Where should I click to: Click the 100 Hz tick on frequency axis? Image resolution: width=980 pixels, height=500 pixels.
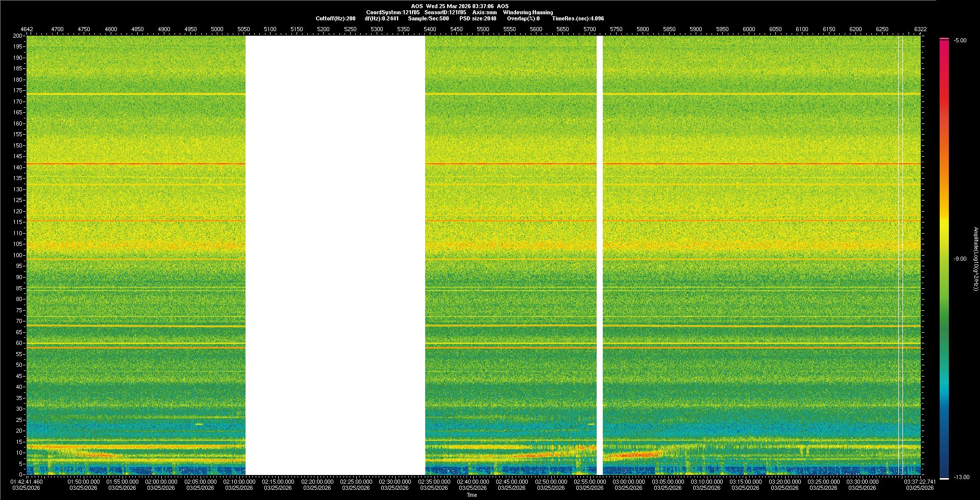click(18, 255)
